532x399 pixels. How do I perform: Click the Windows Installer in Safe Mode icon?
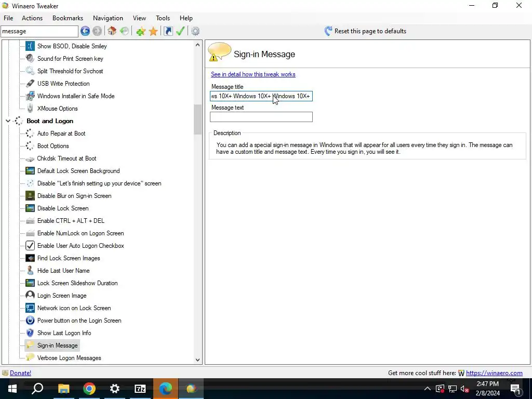pos(30,96)
